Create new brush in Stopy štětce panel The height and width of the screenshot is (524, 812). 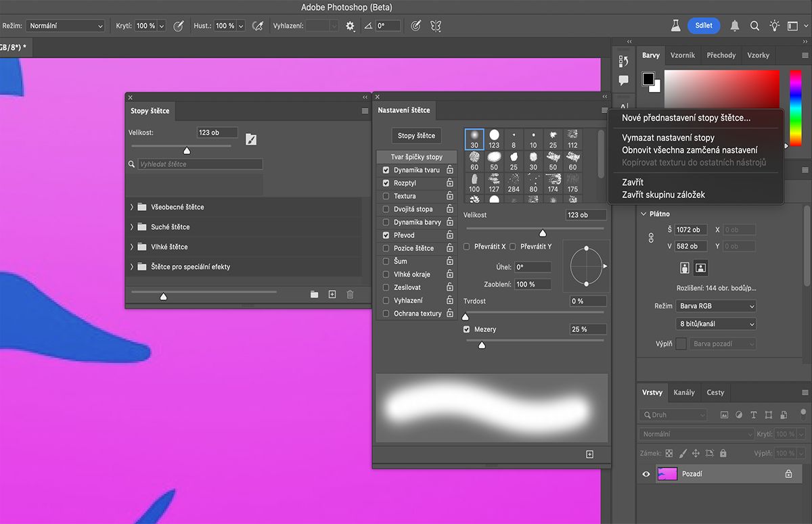coord(332,295)
